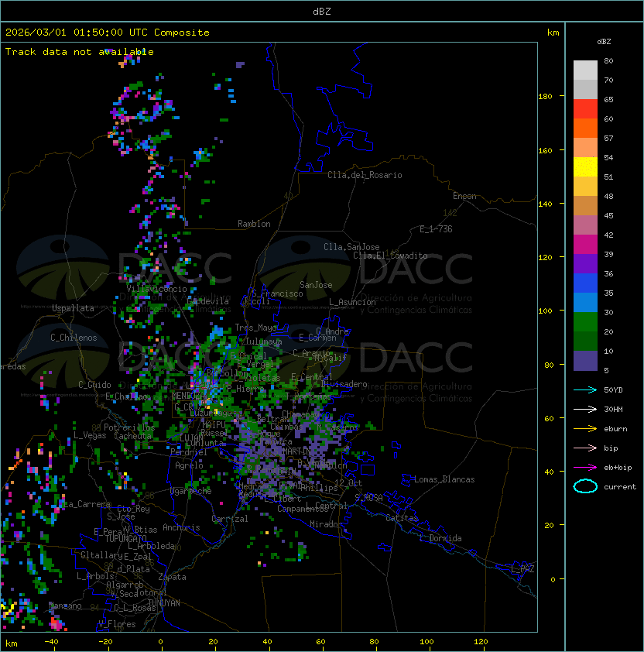The height and width of the screenshot is (652, 644).
Task: Click the yellow eburn arrow in legend
Action: pyautogui.click(x=585, y=429)
